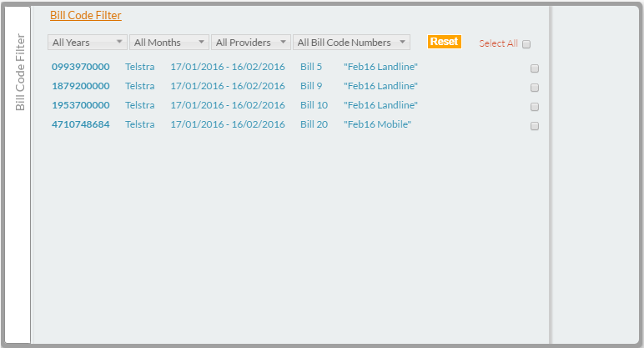Click the "Feb16 Mobile" description
644x348 pixels.
[377, 124]
